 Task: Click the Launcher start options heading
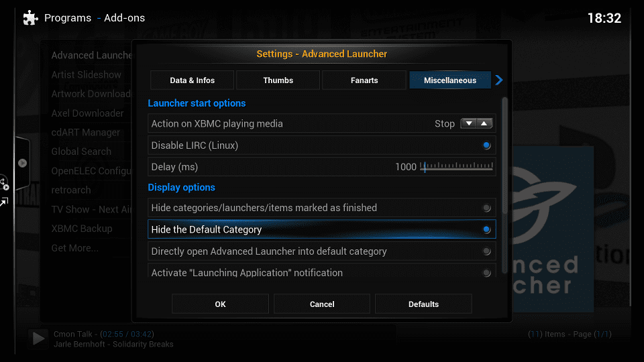coord(197,103)
